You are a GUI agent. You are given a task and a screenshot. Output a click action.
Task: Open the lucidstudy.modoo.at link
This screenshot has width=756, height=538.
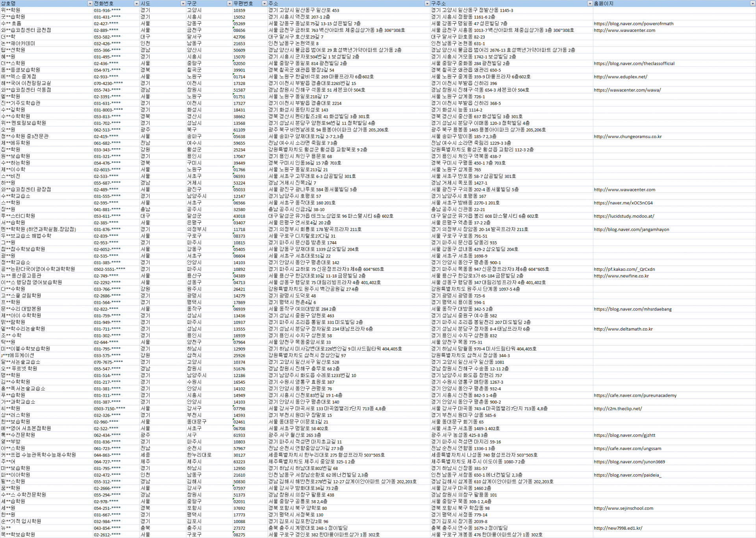point(624,216)
